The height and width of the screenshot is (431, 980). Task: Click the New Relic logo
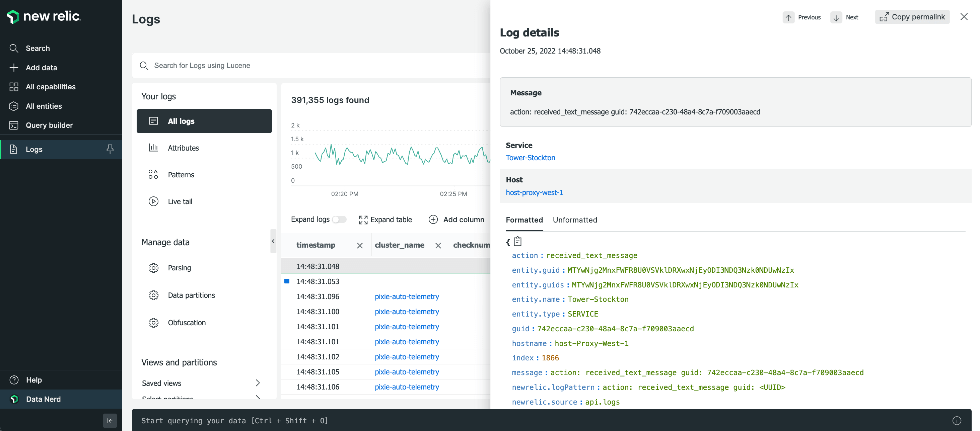43,16
